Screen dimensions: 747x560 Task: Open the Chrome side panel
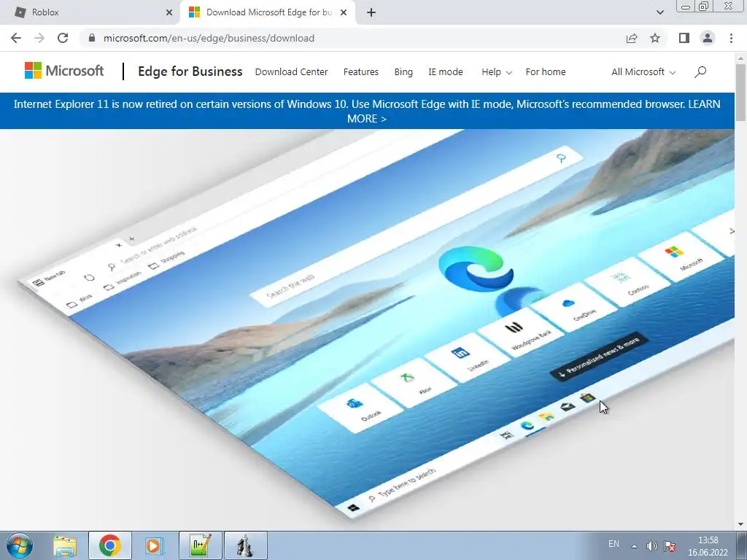pos(684,38)
